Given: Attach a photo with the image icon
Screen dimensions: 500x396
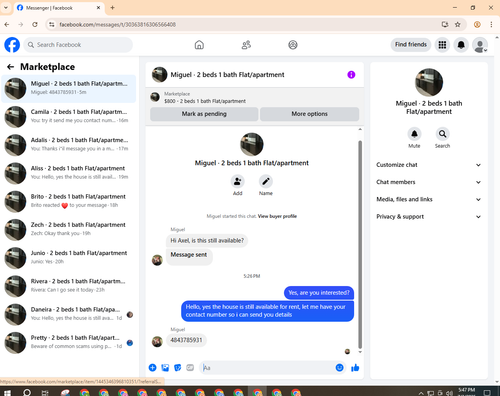Looking at the screenshot, I should [x=165, y=368].
